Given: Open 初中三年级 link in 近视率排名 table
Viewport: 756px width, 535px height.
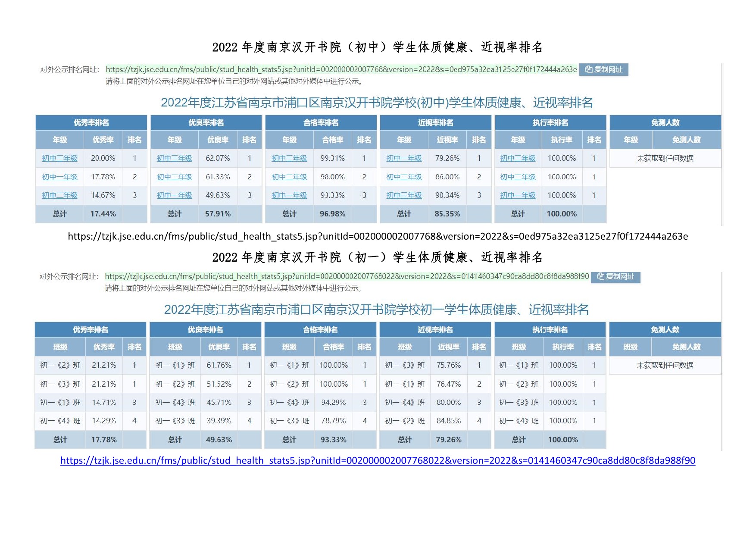Looking at the screenshot, I should pos(404,195).
